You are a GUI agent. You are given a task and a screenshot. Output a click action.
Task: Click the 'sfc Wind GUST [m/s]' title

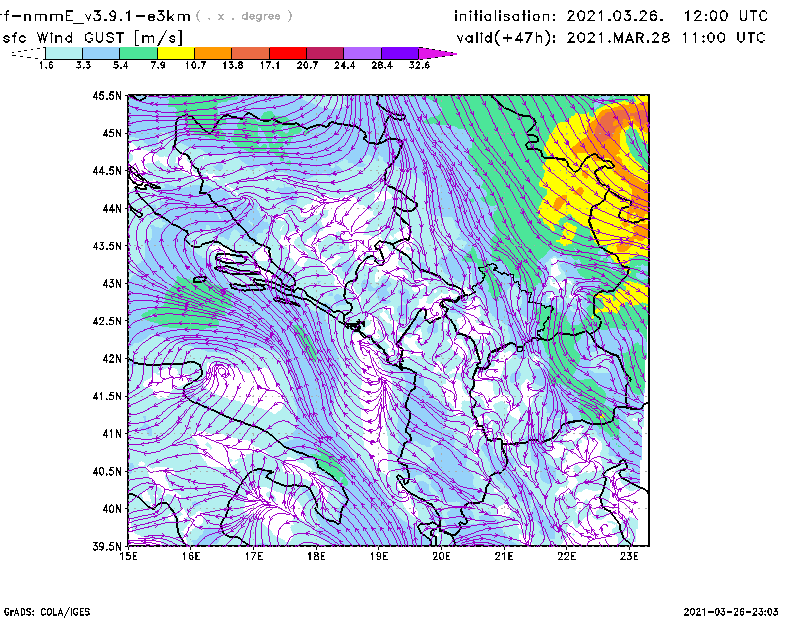[93, 38]
